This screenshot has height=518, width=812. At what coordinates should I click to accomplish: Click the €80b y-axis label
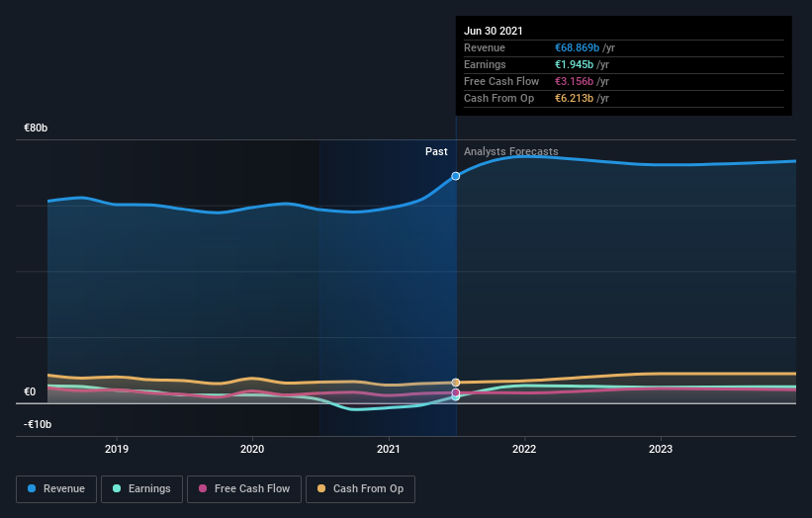coord(36,128)
